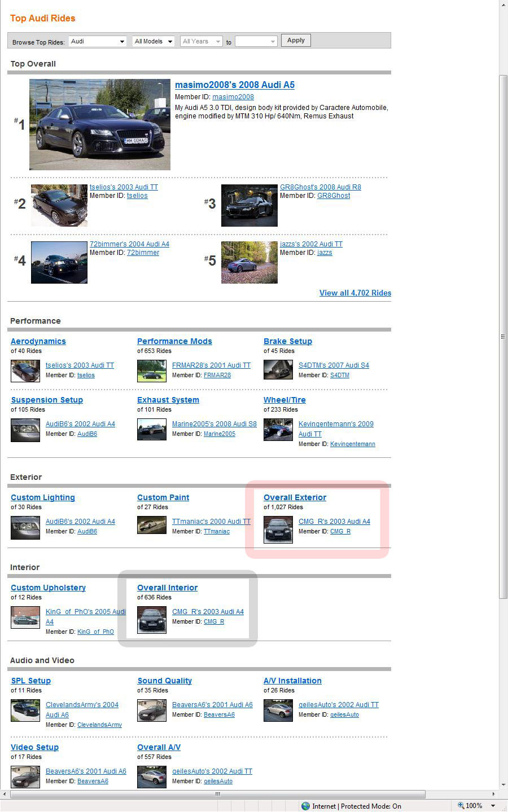508x812 pixels.
Task: Open Kevingentemann's 2009 Audi TT link
Action: coord(336,429)
